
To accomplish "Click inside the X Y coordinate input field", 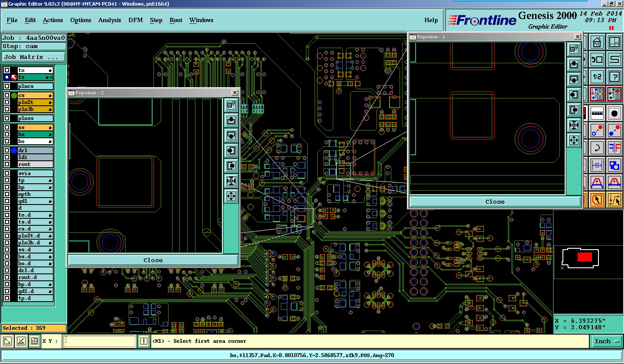I will coord(100,341).
